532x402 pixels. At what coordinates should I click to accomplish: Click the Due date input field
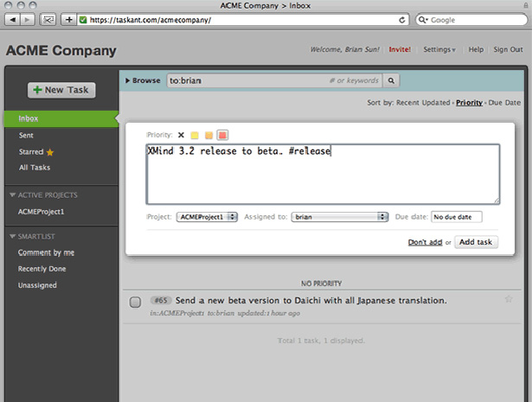coord(457,217)
